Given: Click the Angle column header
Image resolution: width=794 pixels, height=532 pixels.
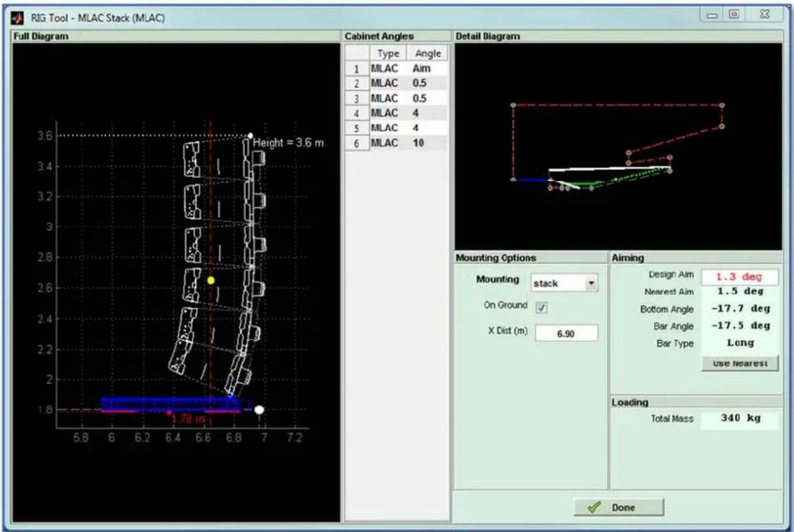Looking at the screenshot, I should [427, 54].
